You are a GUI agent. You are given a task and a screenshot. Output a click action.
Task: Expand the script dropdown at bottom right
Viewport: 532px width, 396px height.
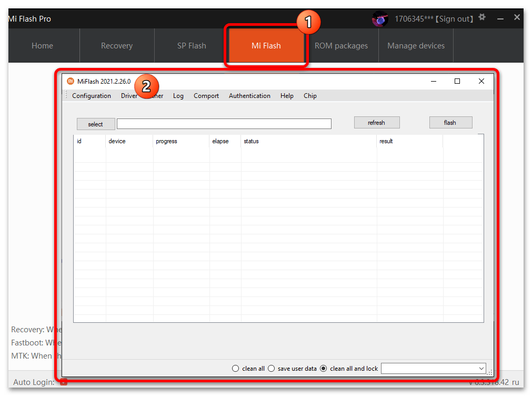481,369
